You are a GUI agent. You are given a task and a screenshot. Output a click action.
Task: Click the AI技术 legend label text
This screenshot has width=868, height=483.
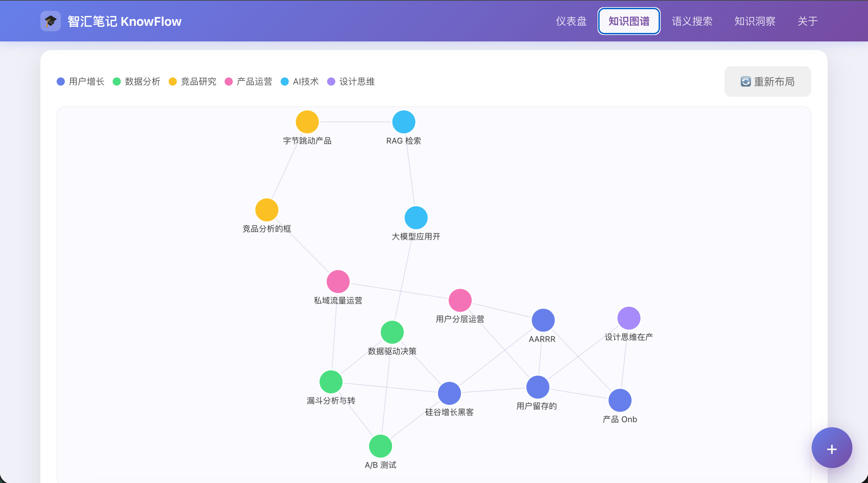[306, 82]
